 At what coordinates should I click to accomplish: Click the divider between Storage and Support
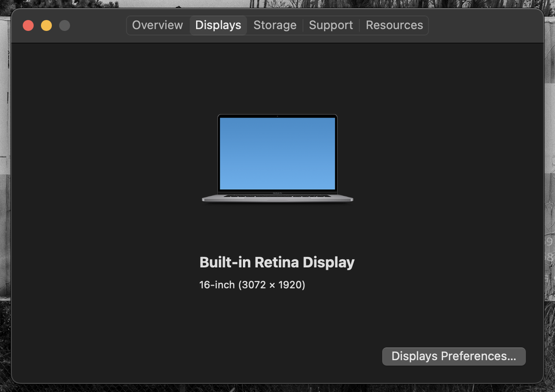click(x=303, y=25)
